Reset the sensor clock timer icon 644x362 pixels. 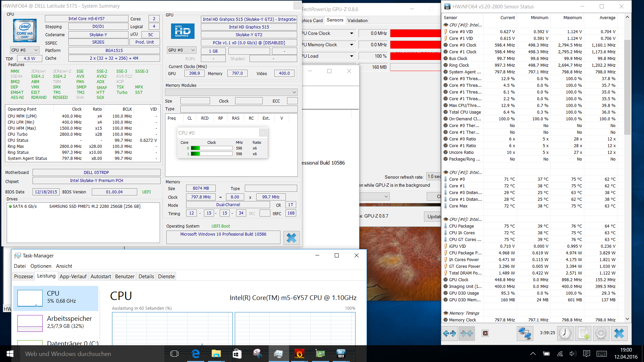point(565,333)
